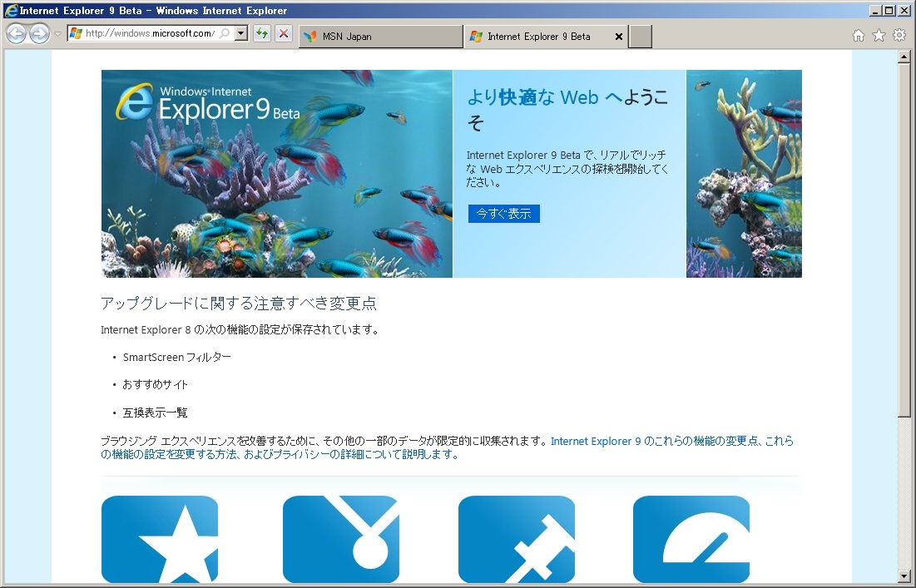Click the Internet Explorer 8 settings preserved sentence
The width and height of the screenshot is (916, 588).
240,330
